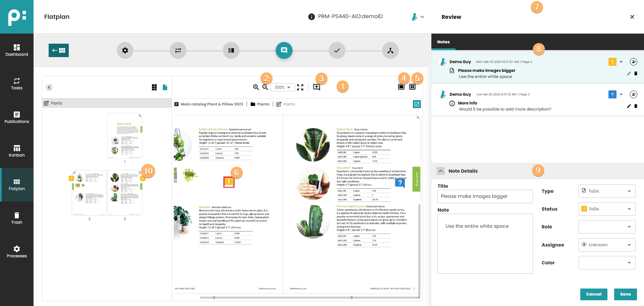The width and height of the screenshot is (644, 306).
Task: Click the zoom in magnifier icon
Action: point(256,87)
